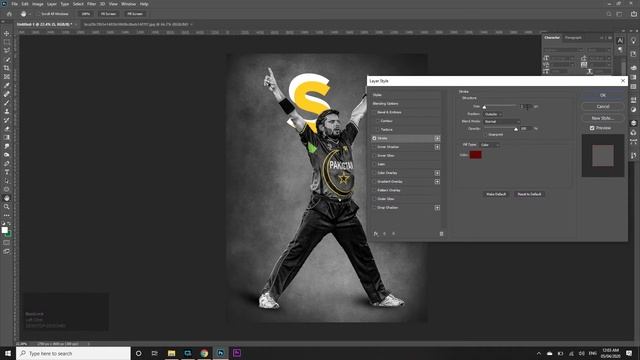Add another Stroke effect with plus icon

pyautogui.click(x=437, y=138)
